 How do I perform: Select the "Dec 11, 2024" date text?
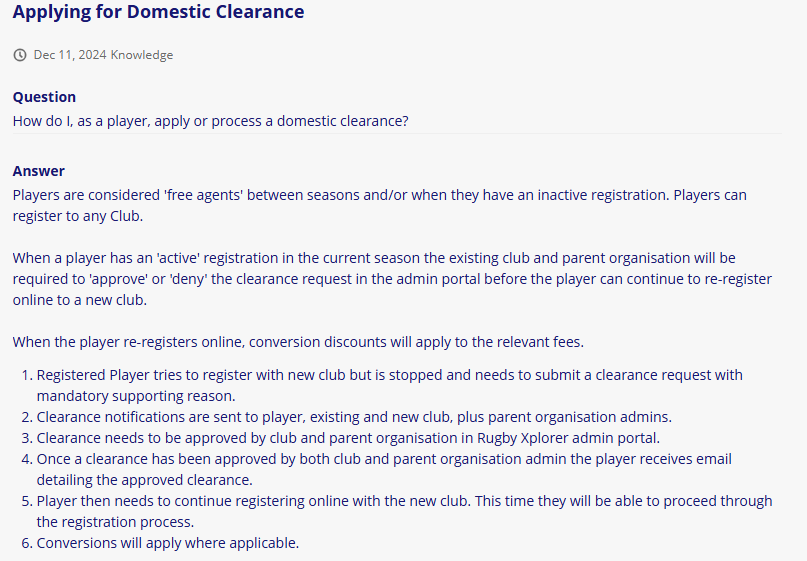(x=70, y=55)
